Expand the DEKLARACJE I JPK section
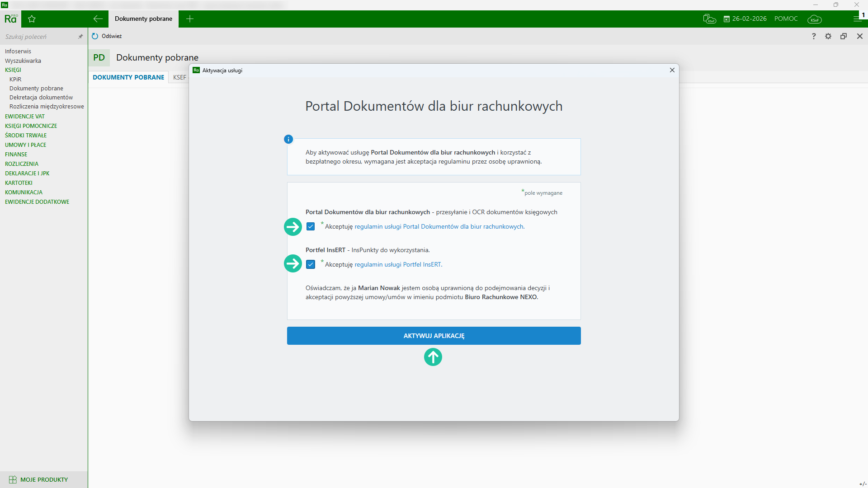 (27, 174)
